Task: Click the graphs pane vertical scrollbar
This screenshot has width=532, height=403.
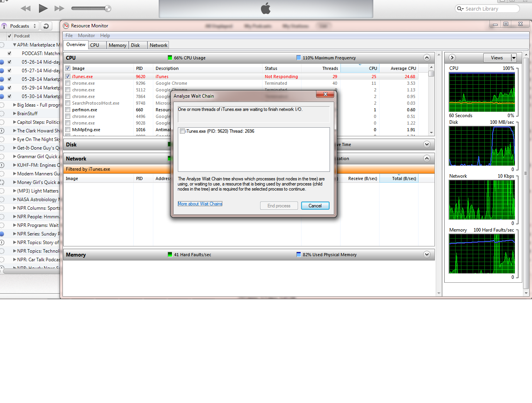Action: (526, 173)
